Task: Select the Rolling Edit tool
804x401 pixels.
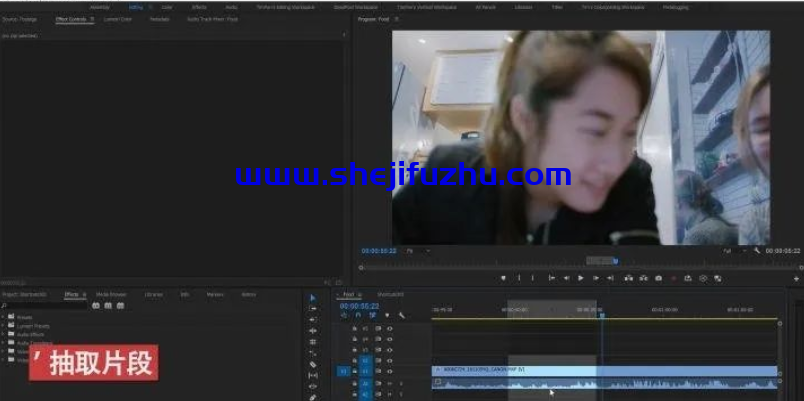Action: coord(313,331)
